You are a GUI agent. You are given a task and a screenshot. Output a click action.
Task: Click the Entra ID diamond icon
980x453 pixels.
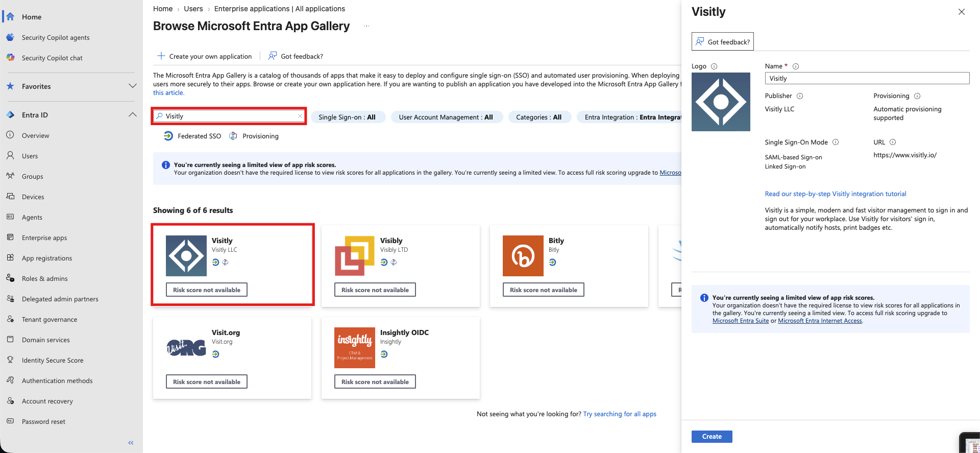pyautogui.click(x=10, y=115)
